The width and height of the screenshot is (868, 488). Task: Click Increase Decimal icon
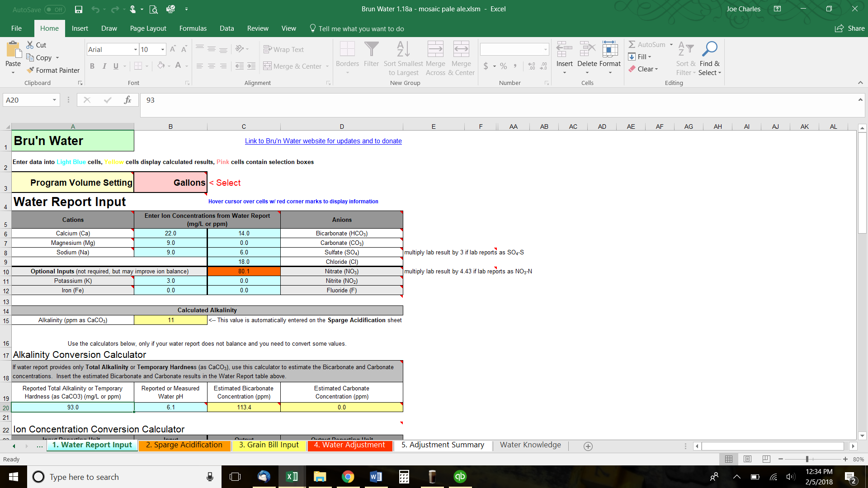(x=532, y=66)
